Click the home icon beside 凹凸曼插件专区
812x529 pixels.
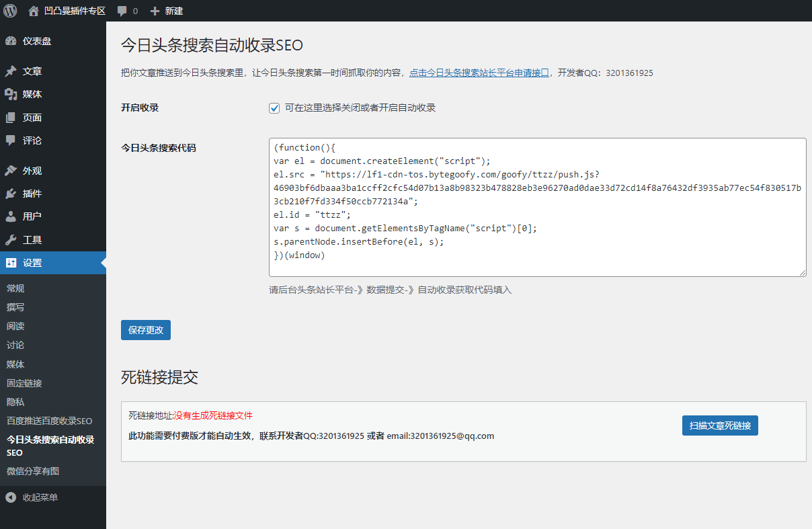point(34,11)
